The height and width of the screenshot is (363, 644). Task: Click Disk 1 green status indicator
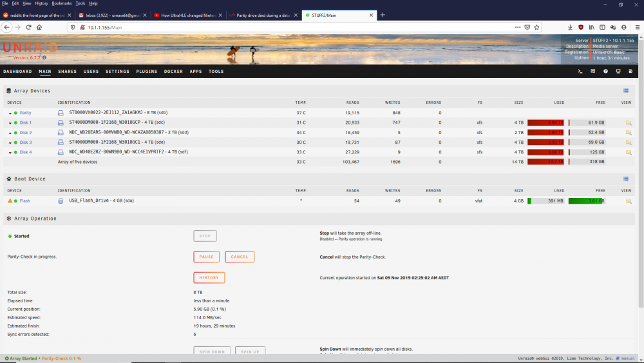[x=15, y=123]
